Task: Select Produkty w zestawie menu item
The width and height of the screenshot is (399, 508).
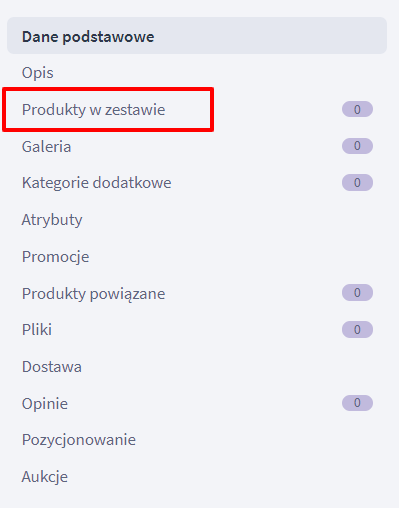Action: pyautogui.click(x=197, y=110)
